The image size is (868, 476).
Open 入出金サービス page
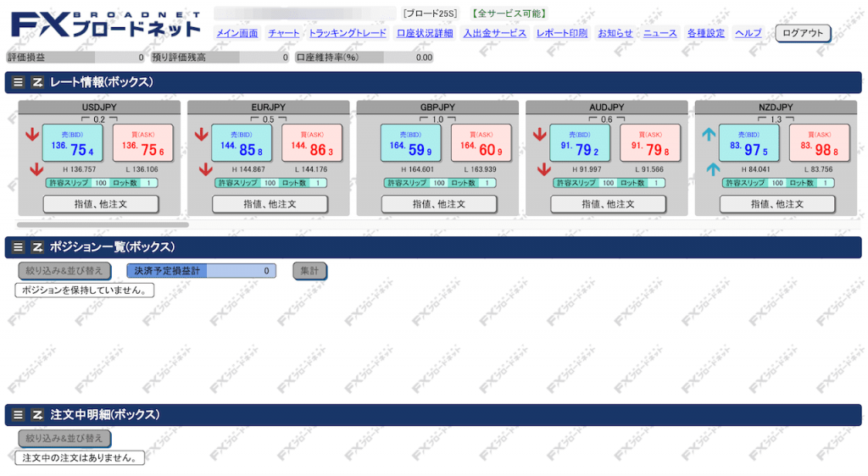click(494, 33)
